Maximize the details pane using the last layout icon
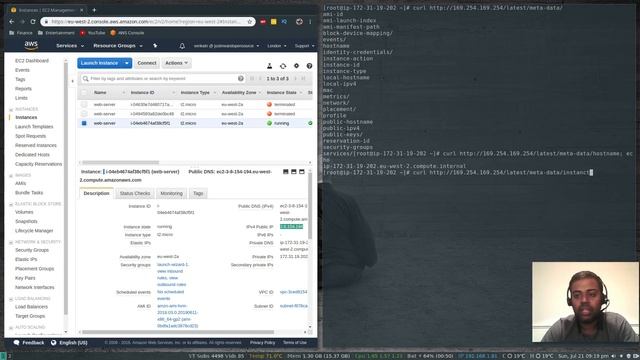 click(x=302, y=172)
